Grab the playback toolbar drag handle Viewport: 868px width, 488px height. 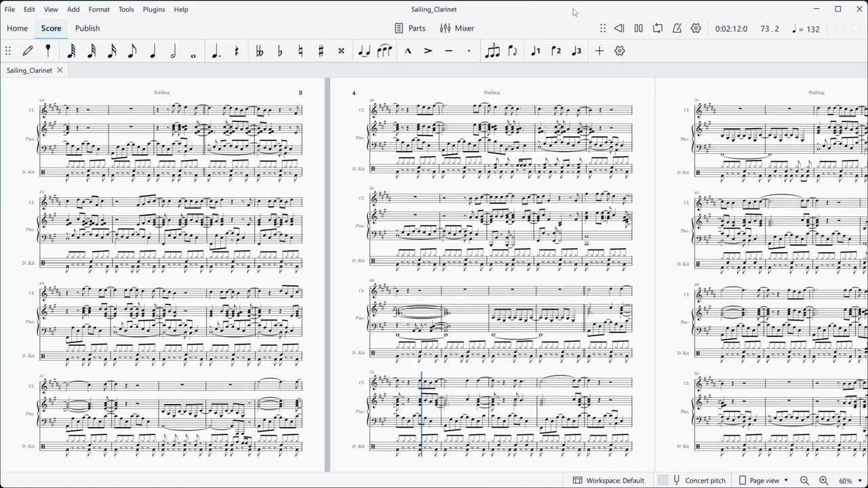(x=603, y=28)
